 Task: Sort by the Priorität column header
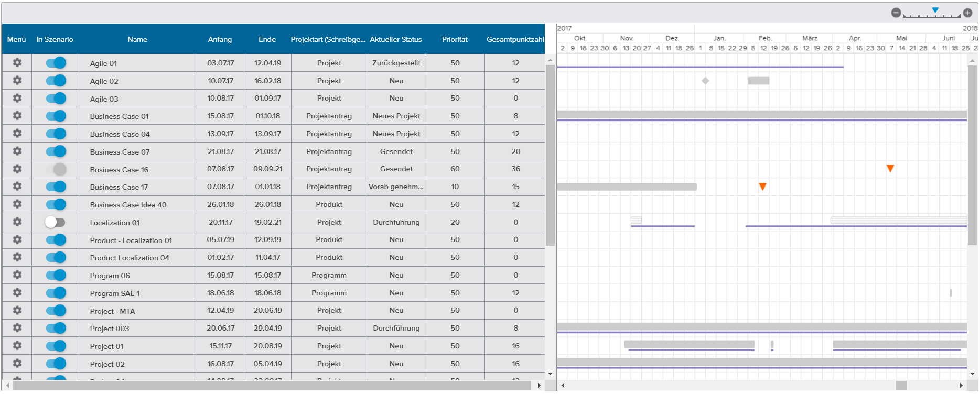coord(455,39)
